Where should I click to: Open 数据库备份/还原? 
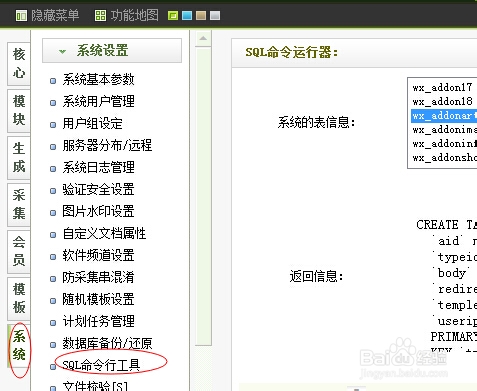107,344
